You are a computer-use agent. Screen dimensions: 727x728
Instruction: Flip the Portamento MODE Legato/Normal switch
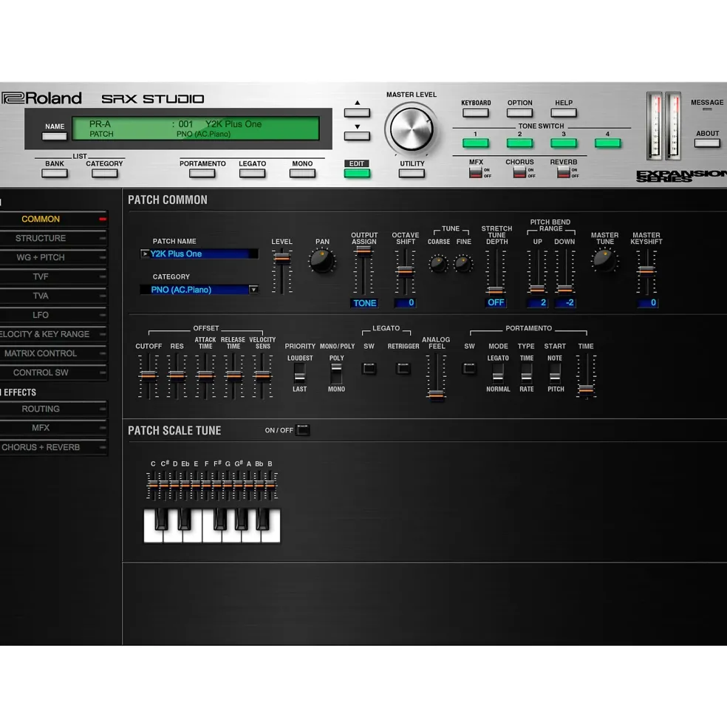tap(498, 372)
